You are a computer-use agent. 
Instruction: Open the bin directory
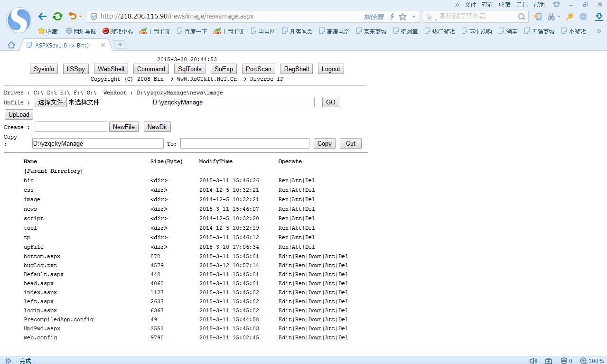coord(28,180)
